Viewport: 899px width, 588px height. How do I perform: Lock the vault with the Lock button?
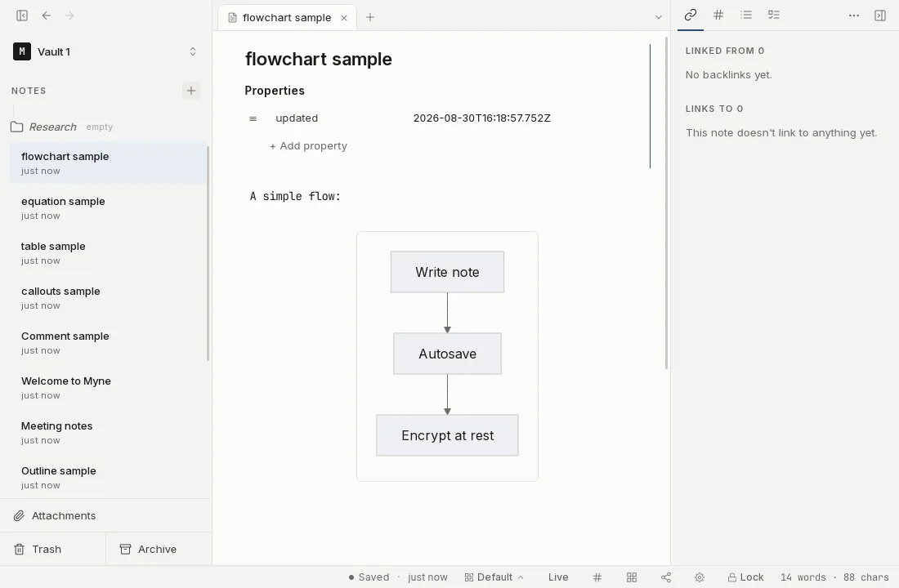click(745, 577)
